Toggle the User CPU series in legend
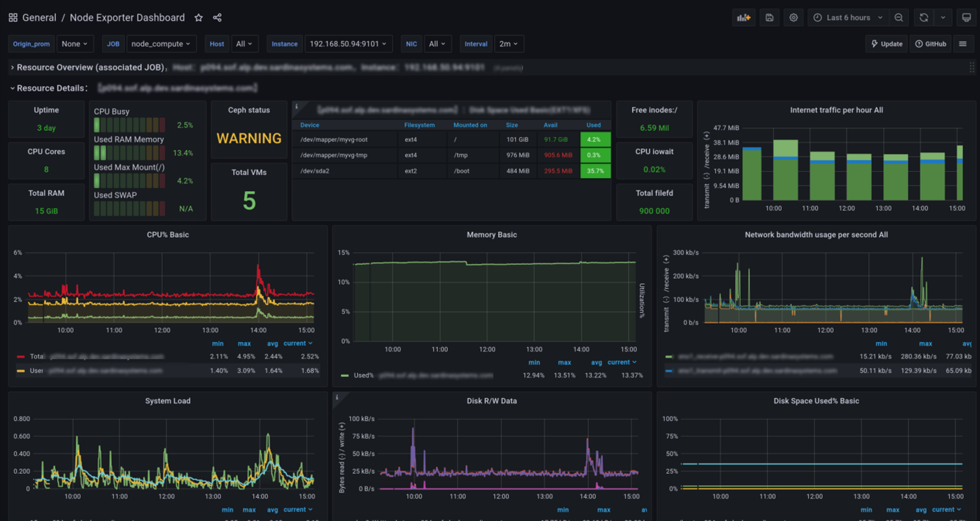This screenshot has width=980, height=521. [x=36, y=370]
